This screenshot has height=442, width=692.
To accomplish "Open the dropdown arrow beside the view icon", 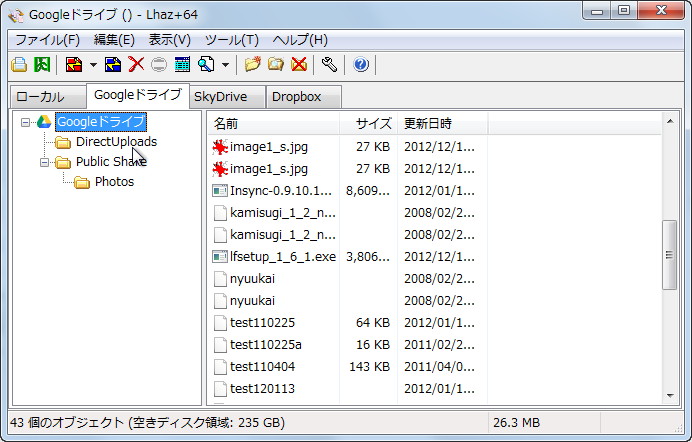I will coord(225,65).
